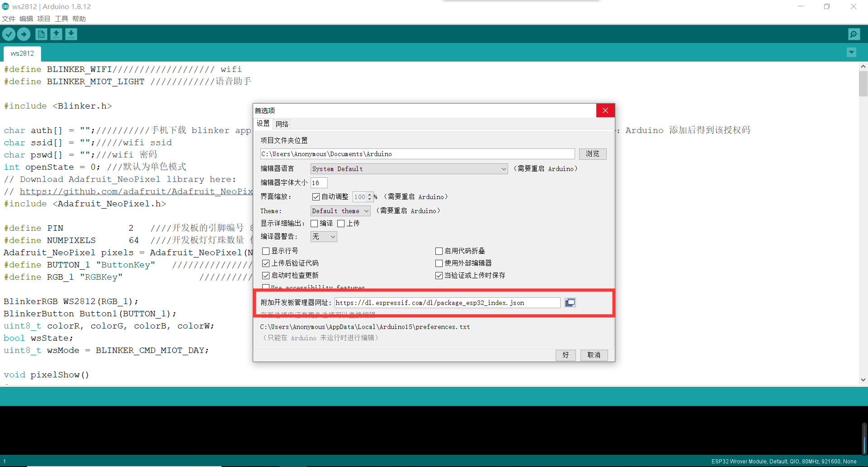Enable verbose output for 上传
Viewport: 868px width, 467px height.
(x=341, y=224)
